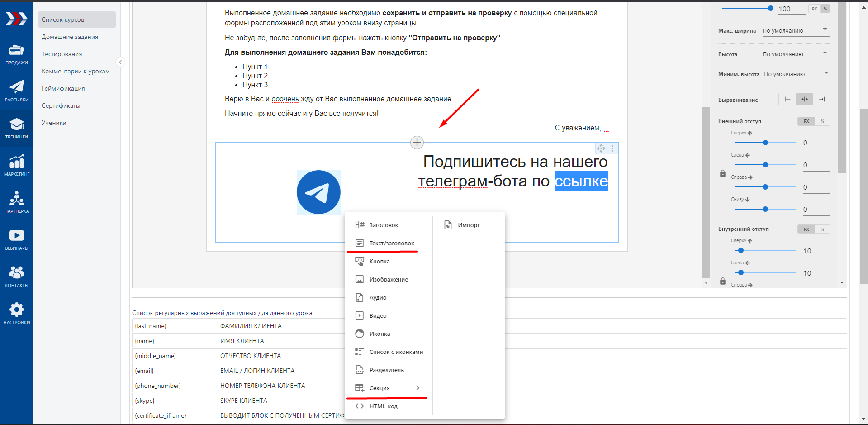The width and height of the screenshot is (868, 425).
Task: Open Домашние задания in the side menu
Action: click(70, 37)
